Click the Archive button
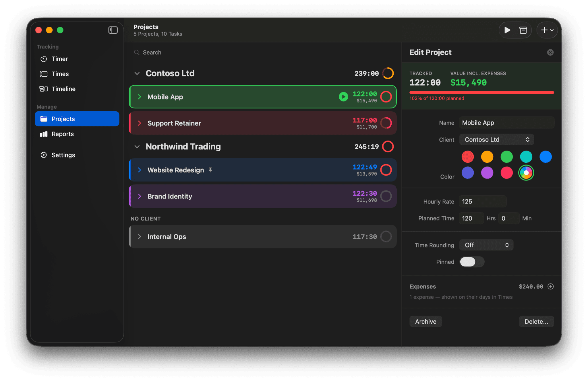This screenshot has width=588, height=381. click(425, 321)
